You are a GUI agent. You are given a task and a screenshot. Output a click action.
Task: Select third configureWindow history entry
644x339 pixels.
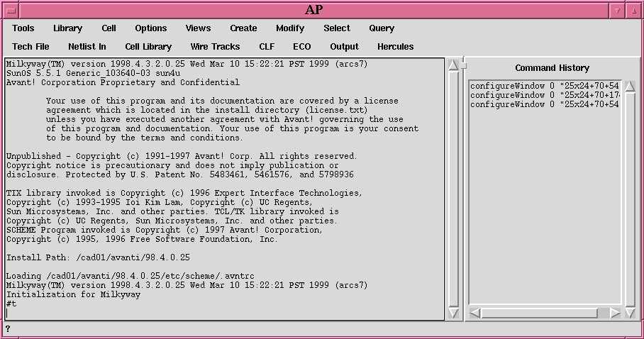click(x=545, y=104)
